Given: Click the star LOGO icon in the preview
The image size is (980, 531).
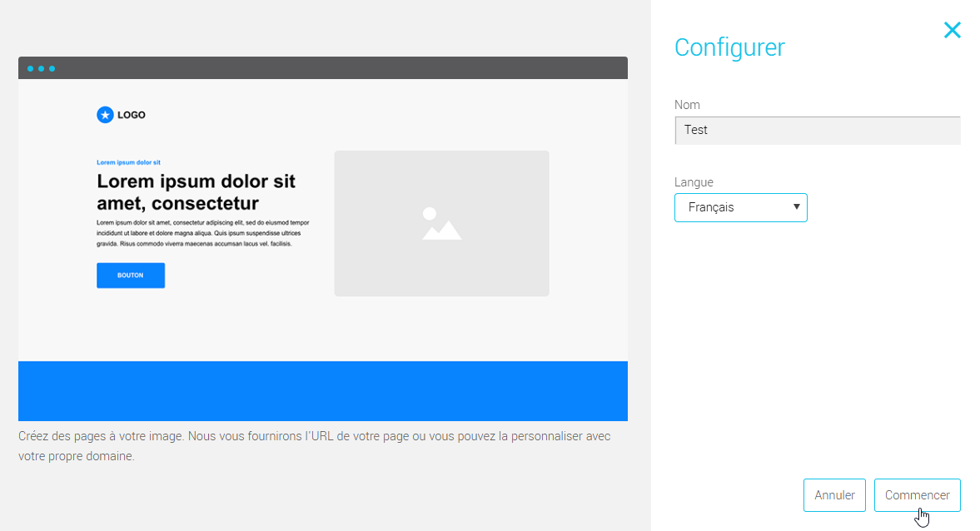Looking at the screenshot, I should (x=105, y=114).
